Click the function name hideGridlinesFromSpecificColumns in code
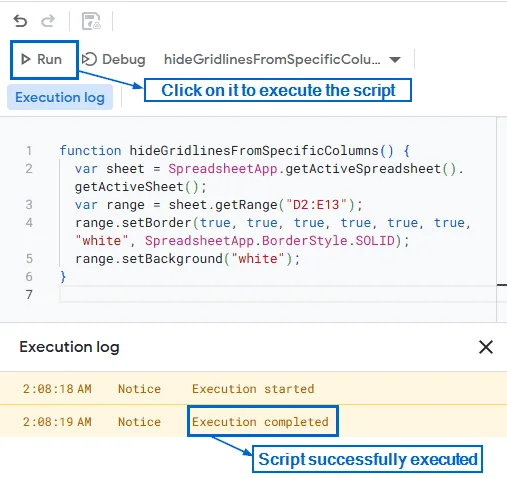This screenshot has width=507, height=478. (x=254, y=151)
